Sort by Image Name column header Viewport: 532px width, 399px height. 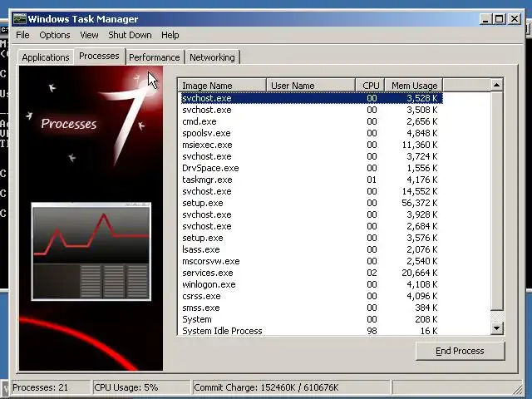[222, 86]
